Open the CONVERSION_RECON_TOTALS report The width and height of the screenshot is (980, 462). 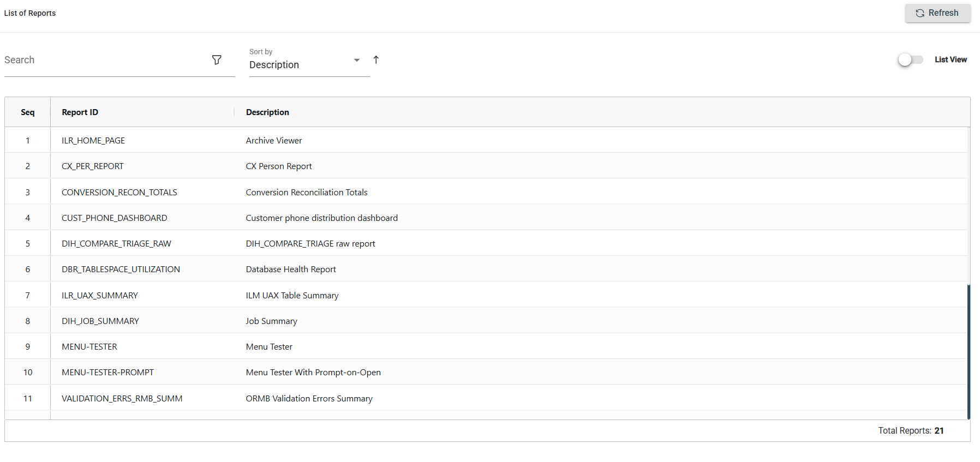point(119,193)
